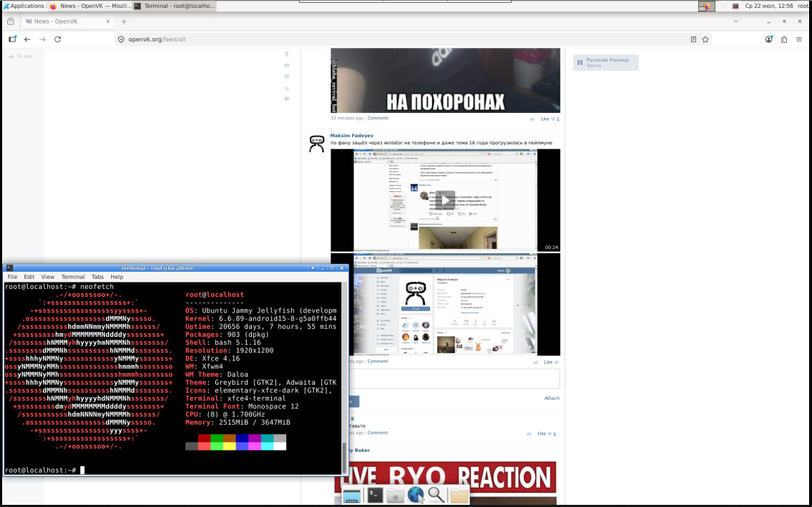The image size is (812, 507).
Task: Open Help menu in Terminal
Action: [x=117, y=277]
